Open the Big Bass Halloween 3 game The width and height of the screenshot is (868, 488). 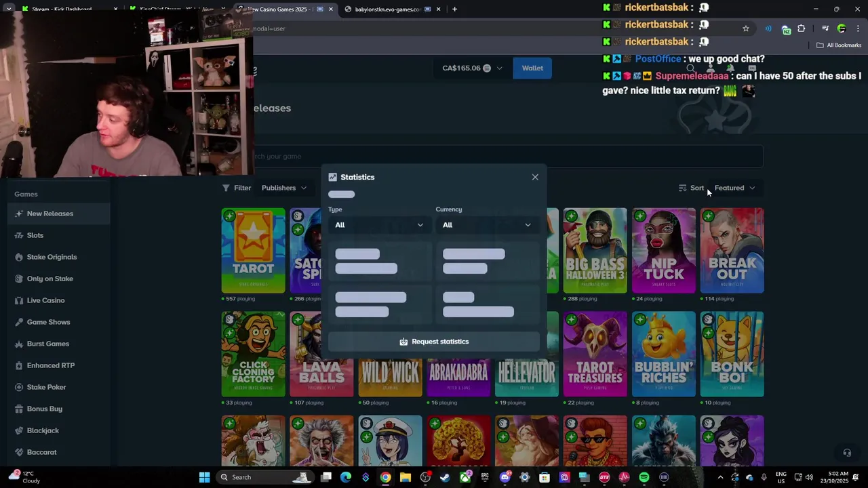tap(595, 251)
